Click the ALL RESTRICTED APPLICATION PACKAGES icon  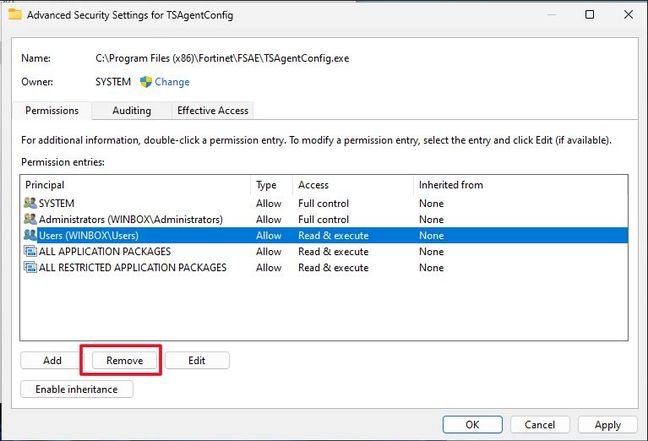29,267
